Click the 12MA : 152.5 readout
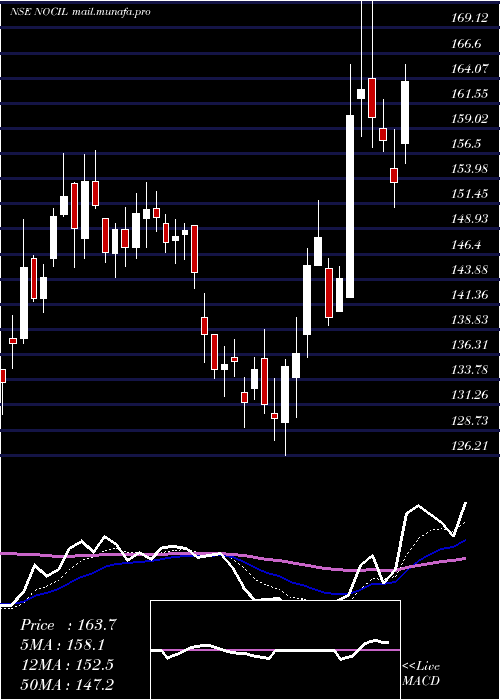 (x=68, y=665)
